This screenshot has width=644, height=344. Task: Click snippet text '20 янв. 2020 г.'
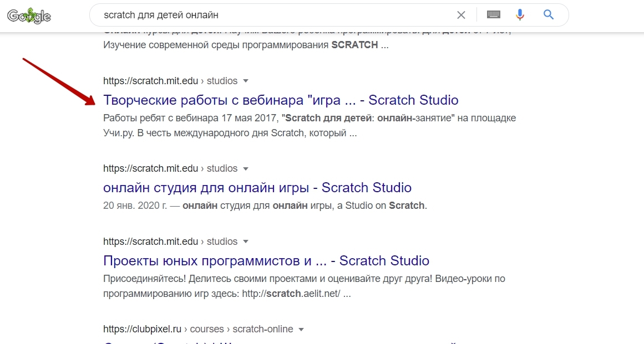(x=135, y=206)
